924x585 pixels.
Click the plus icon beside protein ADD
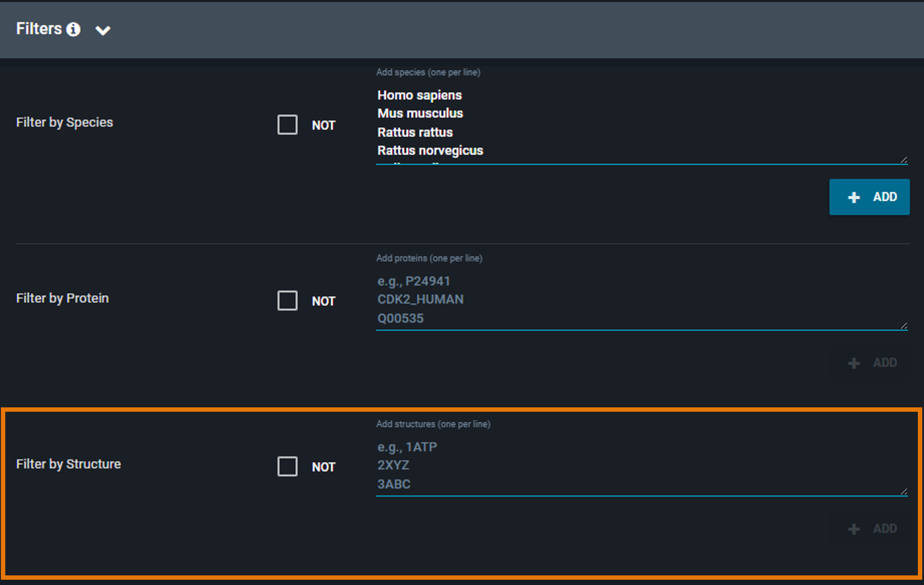854,363
